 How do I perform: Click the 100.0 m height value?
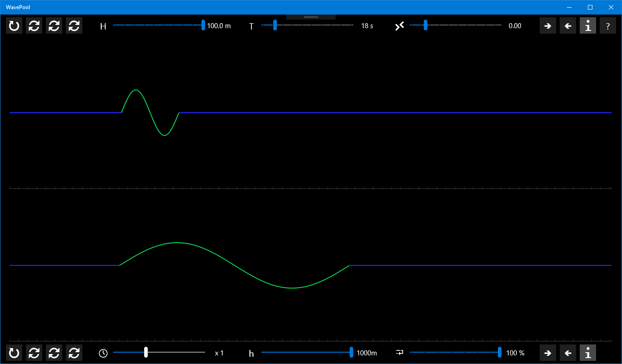coord(219,26)
